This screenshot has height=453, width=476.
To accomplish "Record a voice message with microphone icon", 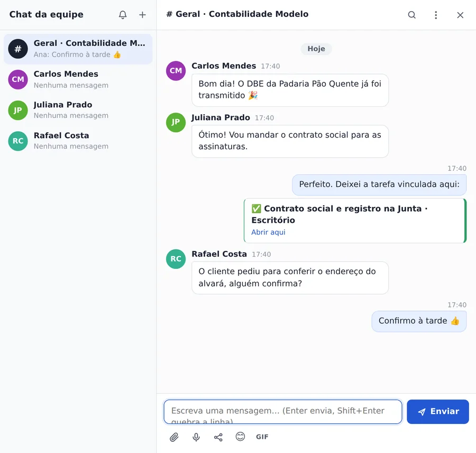I will (196, 437).
